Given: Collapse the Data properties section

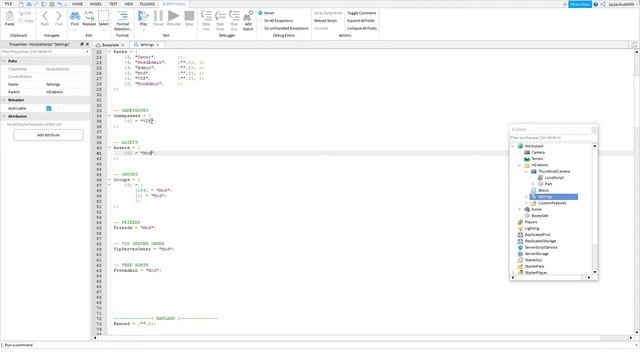Looking at the screenshot, I should click(4, 61).
